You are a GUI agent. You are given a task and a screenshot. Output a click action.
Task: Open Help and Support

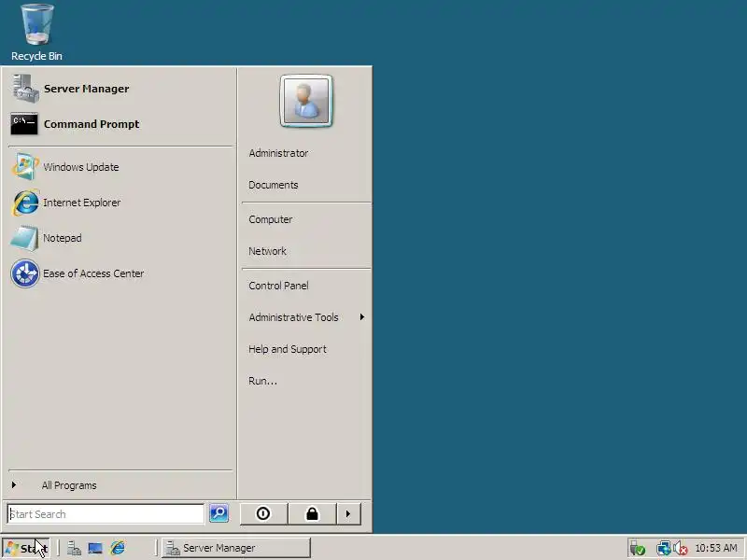288,349
